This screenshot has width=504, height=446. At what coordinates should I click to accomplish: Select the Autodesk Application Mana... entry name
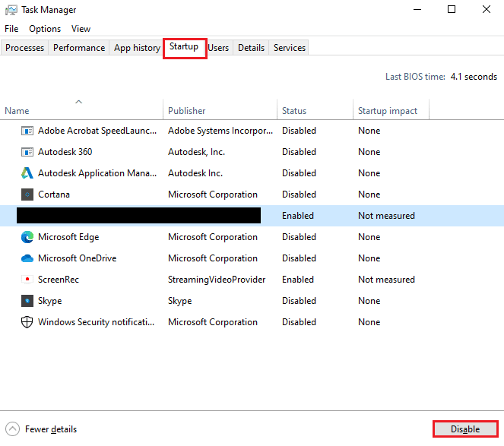tap(97, 173)
